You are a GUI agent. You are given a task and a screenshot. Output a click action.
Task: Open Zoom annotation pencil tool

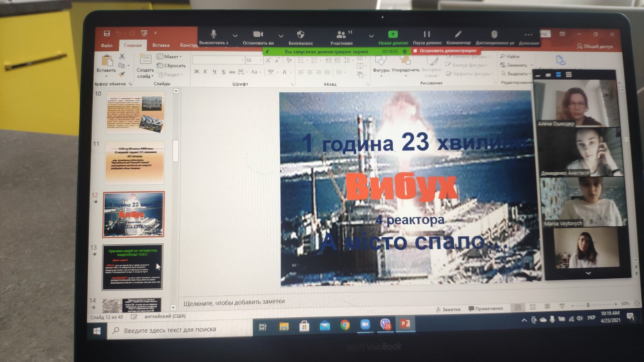tap(458, 35)
